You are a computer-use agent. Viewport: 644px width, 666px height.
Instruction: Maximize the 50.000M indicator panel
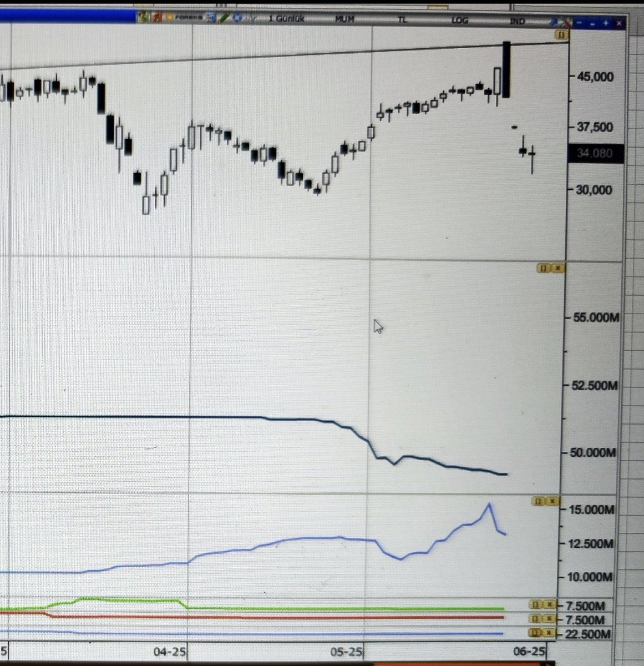point(544,269)
